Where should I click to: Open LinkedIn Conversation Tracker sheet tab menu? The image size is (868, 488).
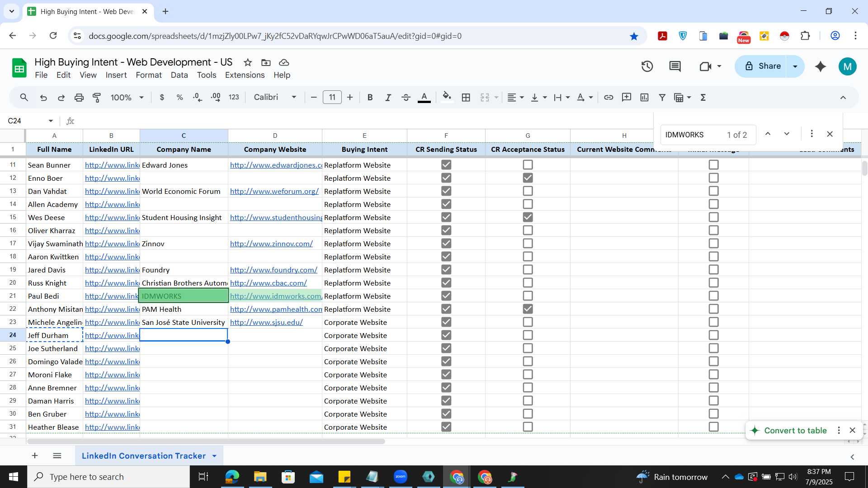(x=214, y=456)
